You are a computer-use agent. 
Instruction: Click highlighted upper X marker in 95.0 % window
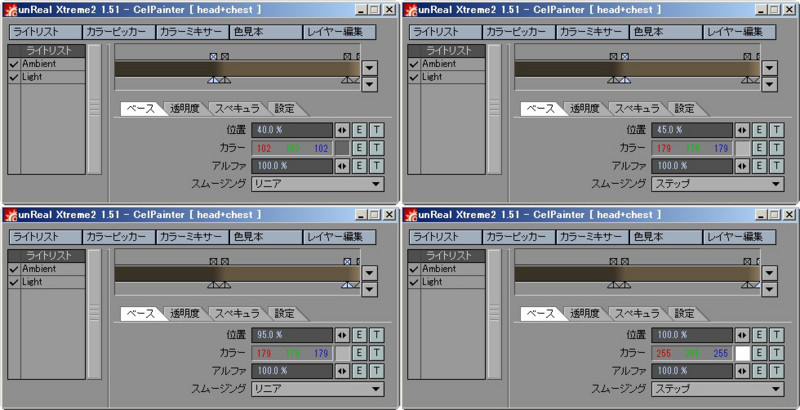pos(347,262)
